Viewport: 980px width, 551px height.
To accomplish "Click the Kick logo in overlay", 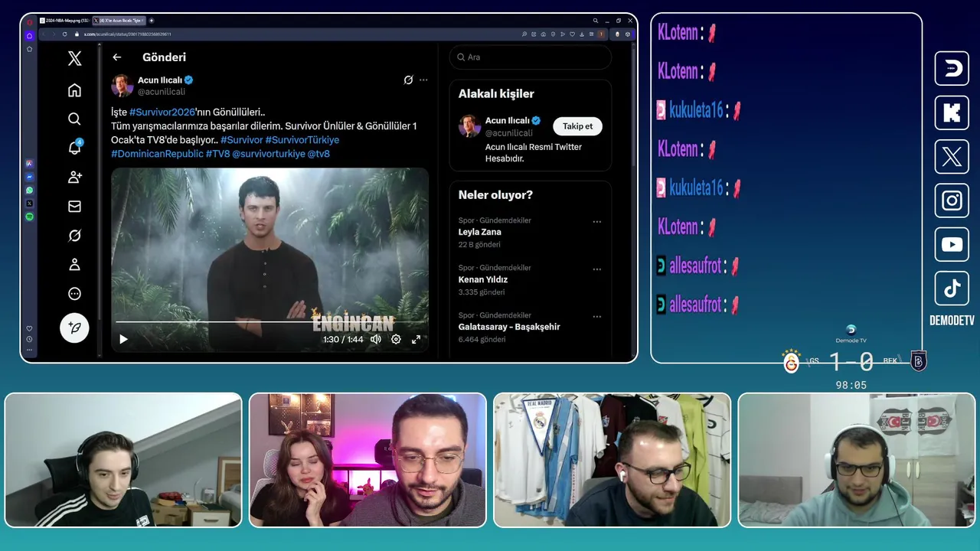I will point(952,112).
